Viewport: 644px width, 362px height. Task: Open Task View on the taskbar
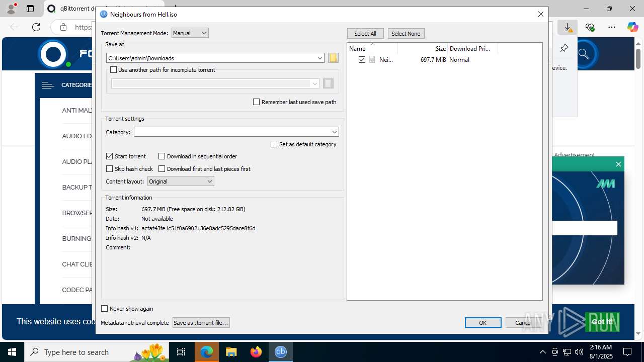click(x=181, y=352)
